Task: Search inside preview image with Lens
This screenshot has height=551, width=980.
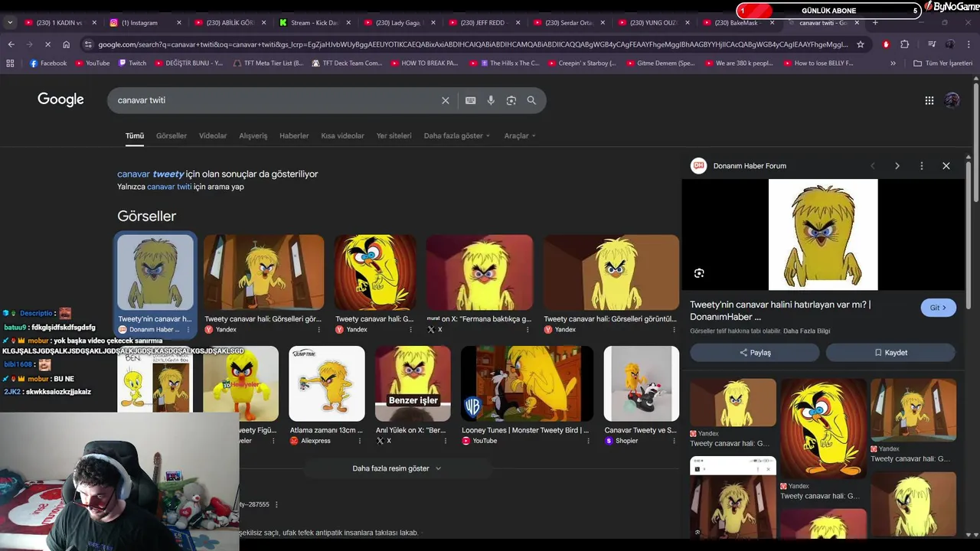Action: tap(698, 273)
